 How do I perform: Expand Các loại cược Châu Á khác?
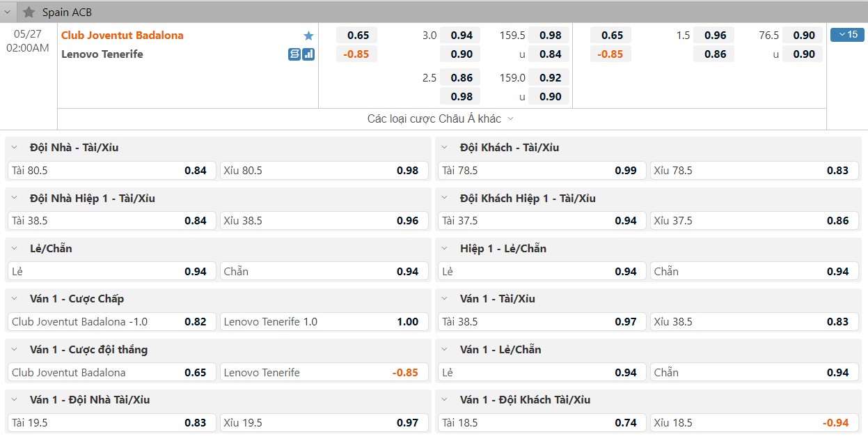tap(440, 118)
